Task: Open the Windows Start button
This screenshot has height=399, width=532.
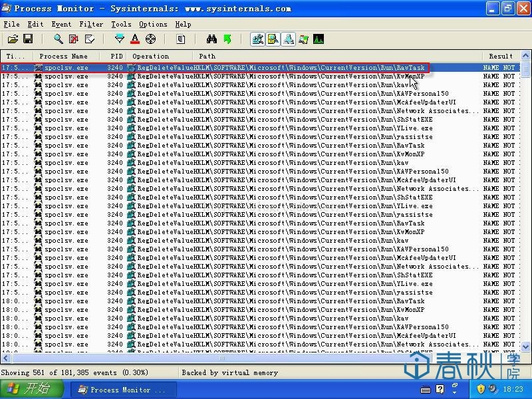Action: pos(31,389)
